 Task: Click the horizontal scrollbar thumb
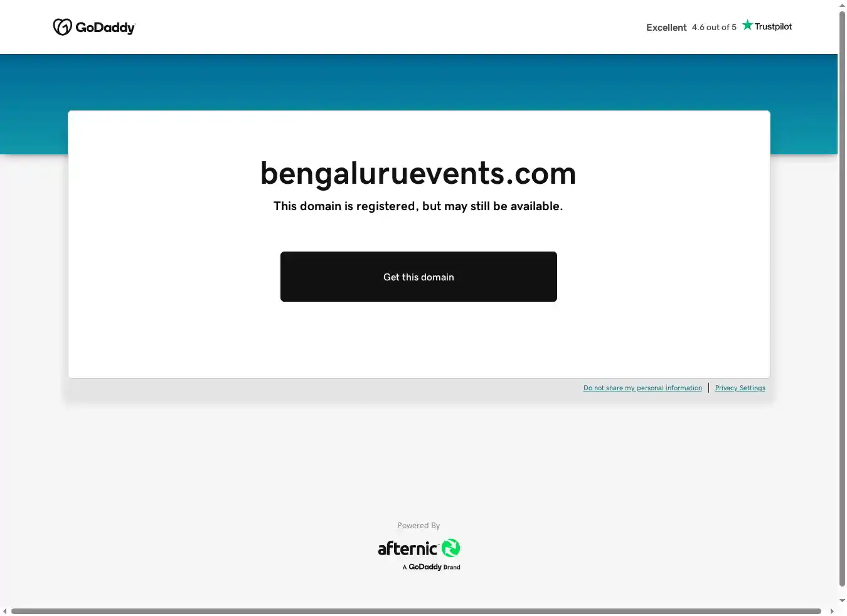point(416,611)
